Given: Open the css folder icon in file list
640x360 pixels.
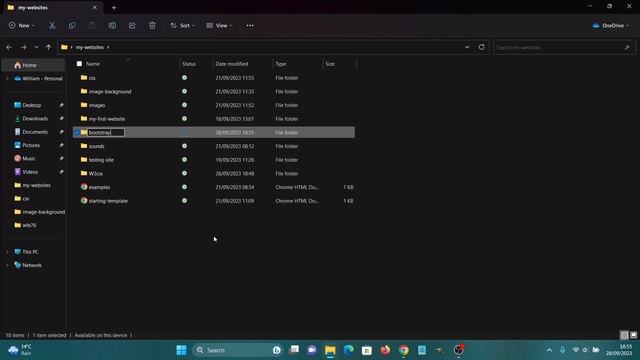Looking at the screenshot, I should coord(84,78).
